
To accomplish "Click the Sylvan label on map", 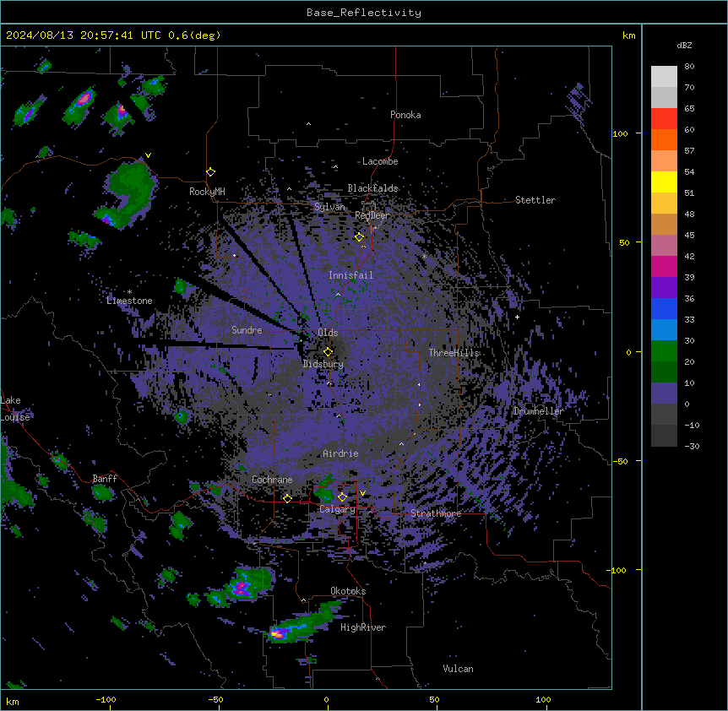I will coord(329,207).
